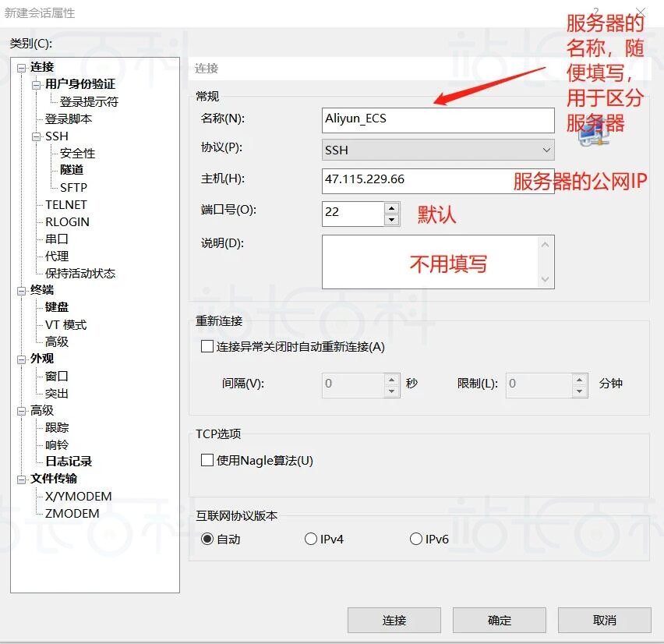The height and width of the screenshot is (644, 664).
Task: Click the 连接 button to connect
Action: click(x=394, y=621)
